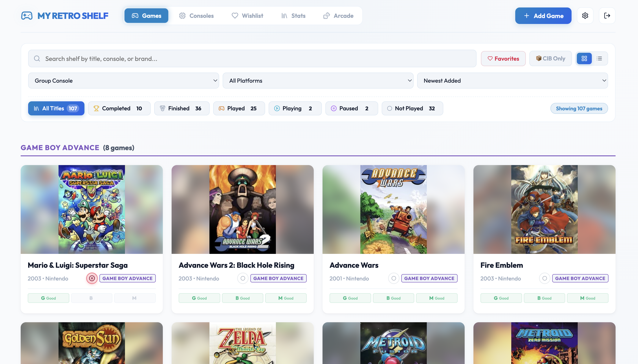The image size is (638, 364).
Task: Switch to the Consoles tab
Action: (196, 16)
